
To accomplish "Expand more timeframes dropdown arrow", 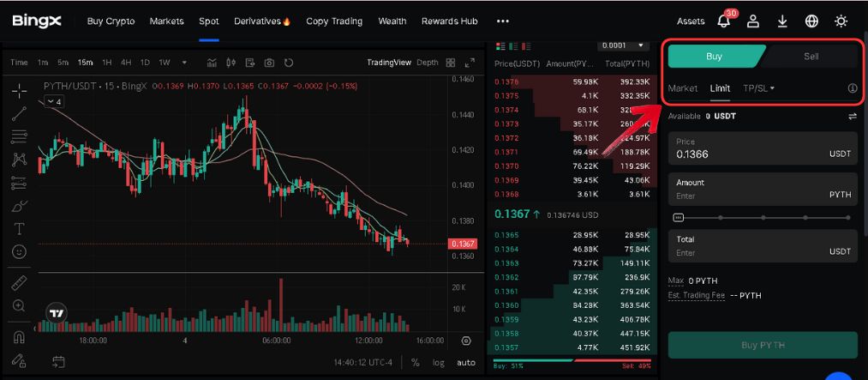I will click(184, 63).
